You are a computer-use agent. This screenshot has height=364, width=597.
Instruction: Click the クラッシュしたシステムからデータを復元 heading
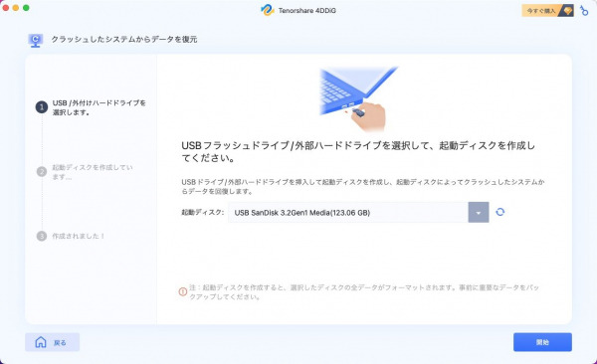click(x=124, y=39)
